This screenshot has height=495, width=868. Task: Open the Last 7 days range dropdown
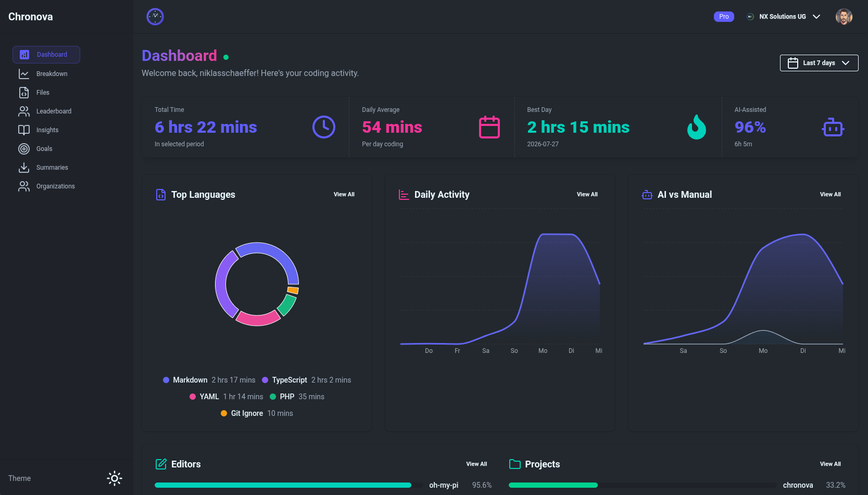point(819,63)
